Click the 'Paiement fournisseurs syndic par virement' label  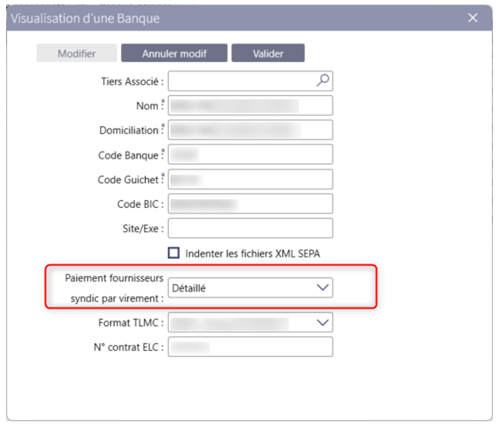(x=114, y=287)
